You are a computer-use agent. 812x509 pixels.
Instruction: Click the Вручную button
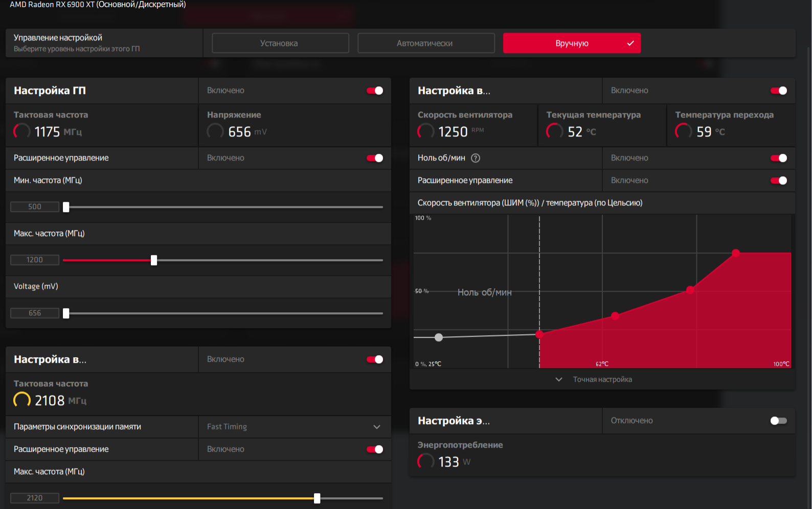572,43
